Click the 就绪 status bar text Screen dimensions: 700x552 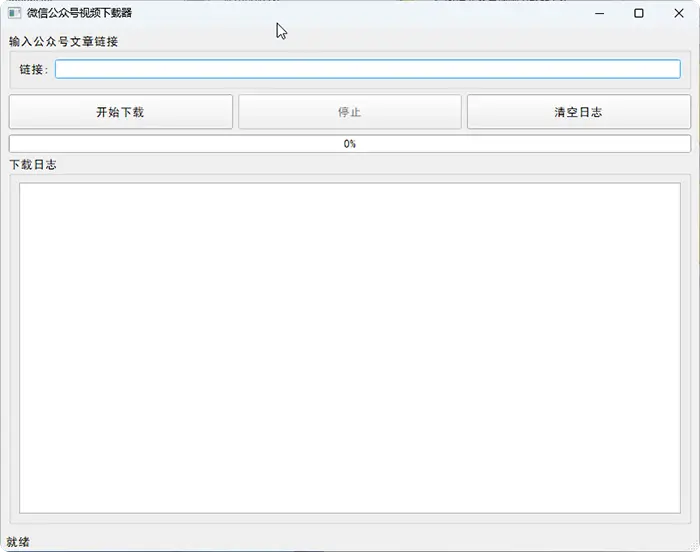pyautogui.click(x=18, y=542)
